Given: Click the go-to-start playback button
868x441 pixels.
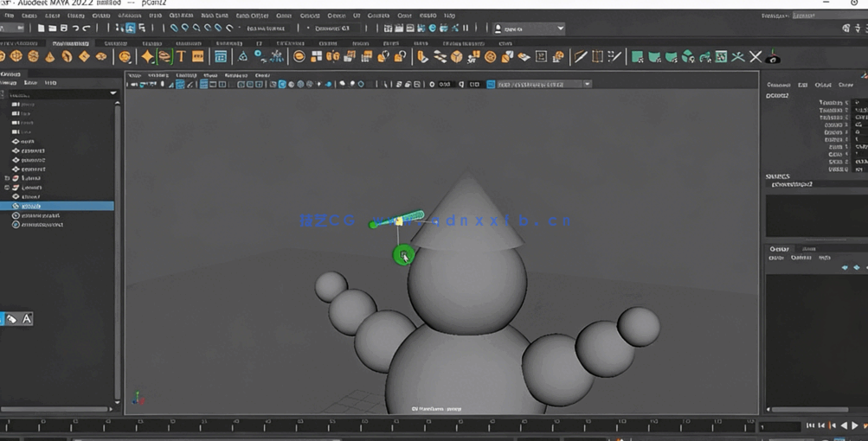Looking at the screenshot, I should [810, 425].
